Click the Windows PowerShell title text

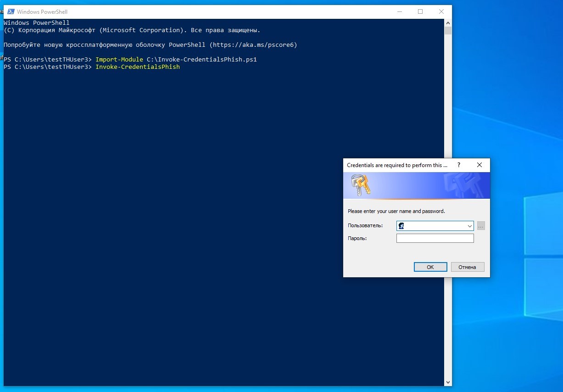point(42,12)
